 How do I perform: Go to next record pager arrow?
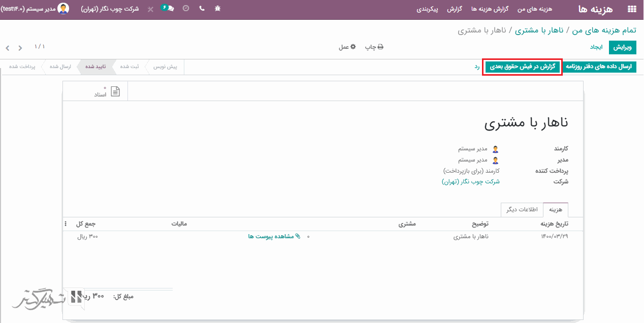(20, 48)
